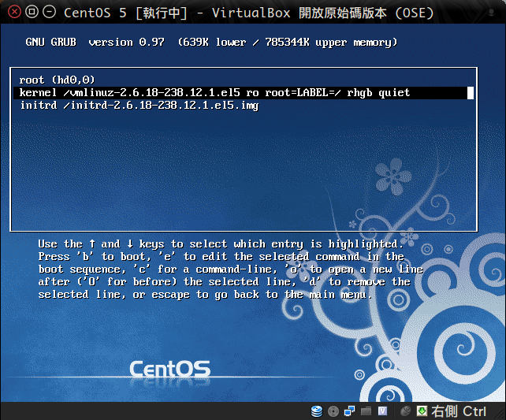Minimize the VirtualBox window
506x420 pixels.
click(x=50, y=13)
